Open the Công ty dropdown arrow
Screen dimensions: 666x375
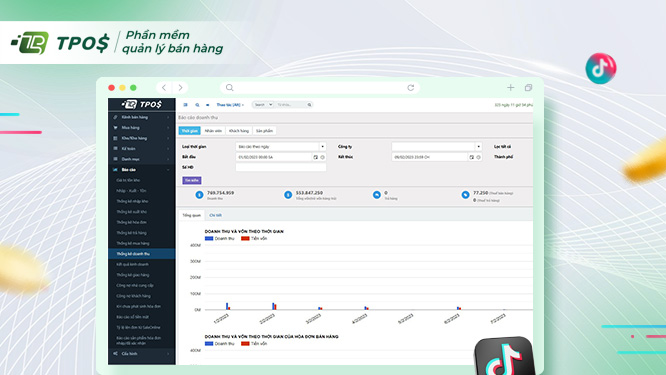pyautogui.click(x=479, y=147)
